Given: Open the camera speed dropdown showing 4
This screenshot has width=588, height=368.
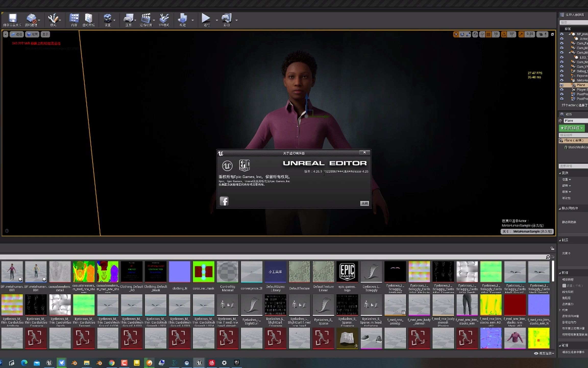Looking at the screenshot, I should (543, 34).
